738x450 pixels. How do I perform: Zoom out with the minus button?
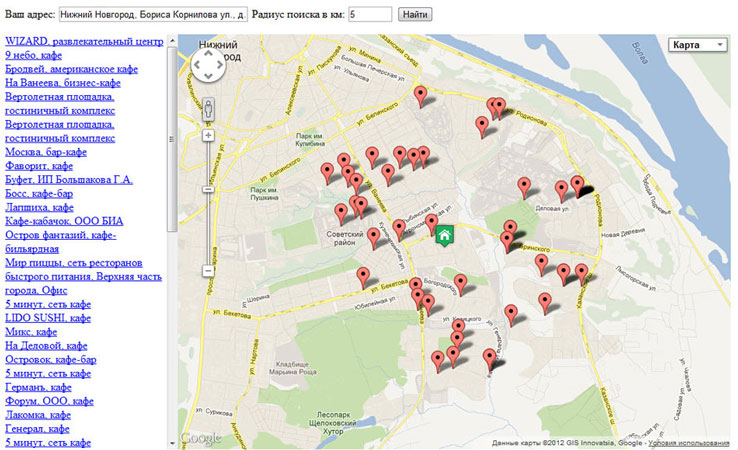pos(208,271)
